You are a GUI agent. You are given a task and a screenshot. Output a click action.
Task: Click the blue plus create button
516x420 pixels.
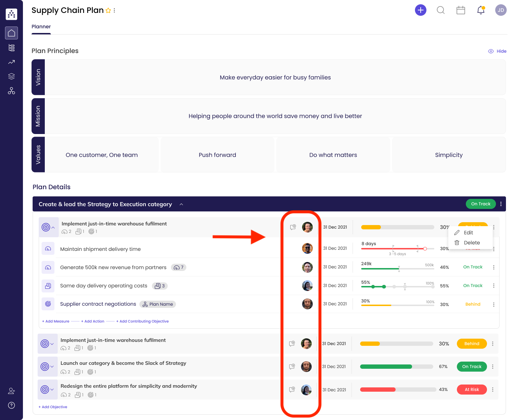420,10
